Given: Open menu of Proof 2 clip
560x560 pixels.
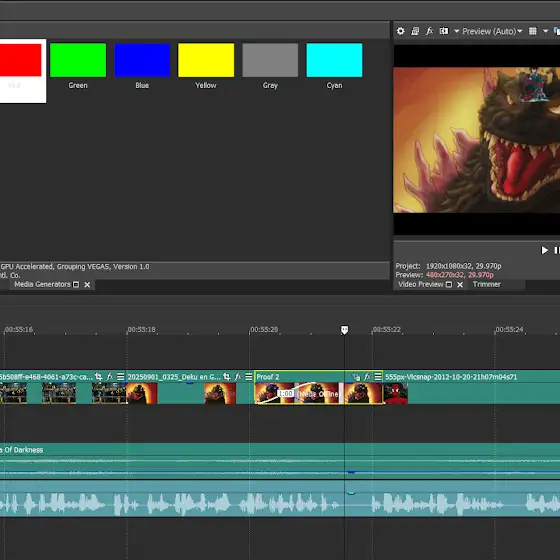Looking at the screenshot, I should pos(378,376).
